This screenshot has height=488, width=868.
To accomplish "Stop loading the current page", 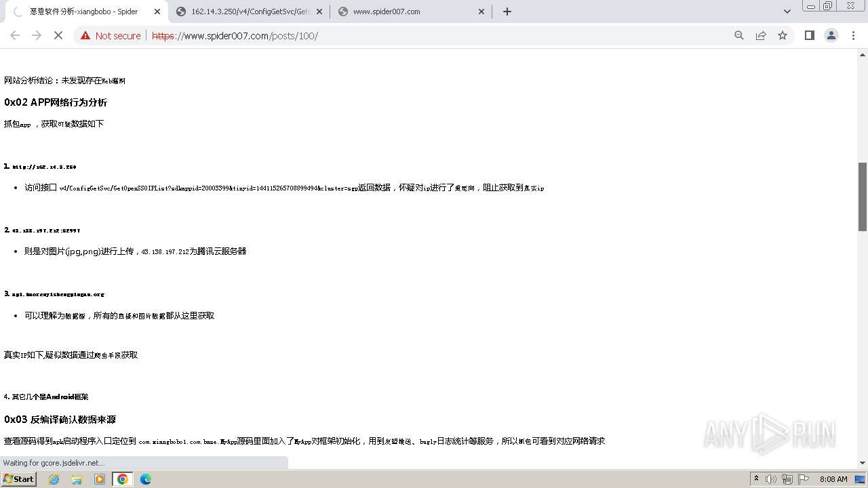I will pyautogui.click(x=58, y=35).
